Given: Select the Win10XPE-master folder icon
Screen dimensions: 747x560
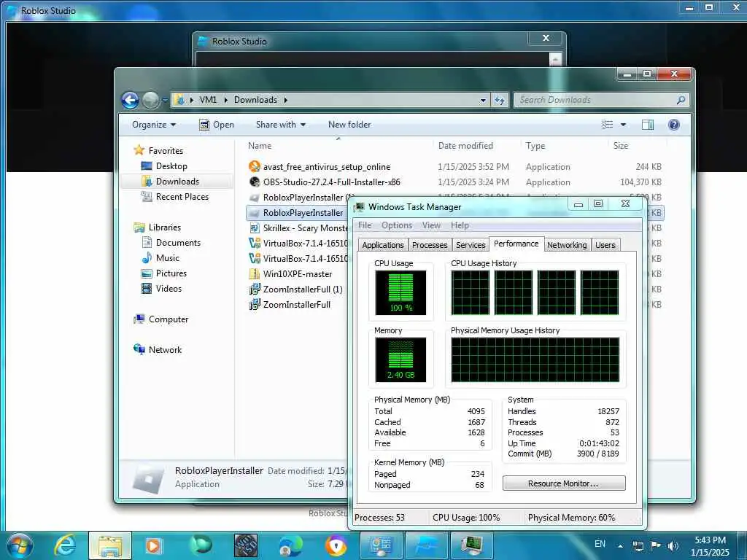Looking at the screenshot, I should click(255, 274).
